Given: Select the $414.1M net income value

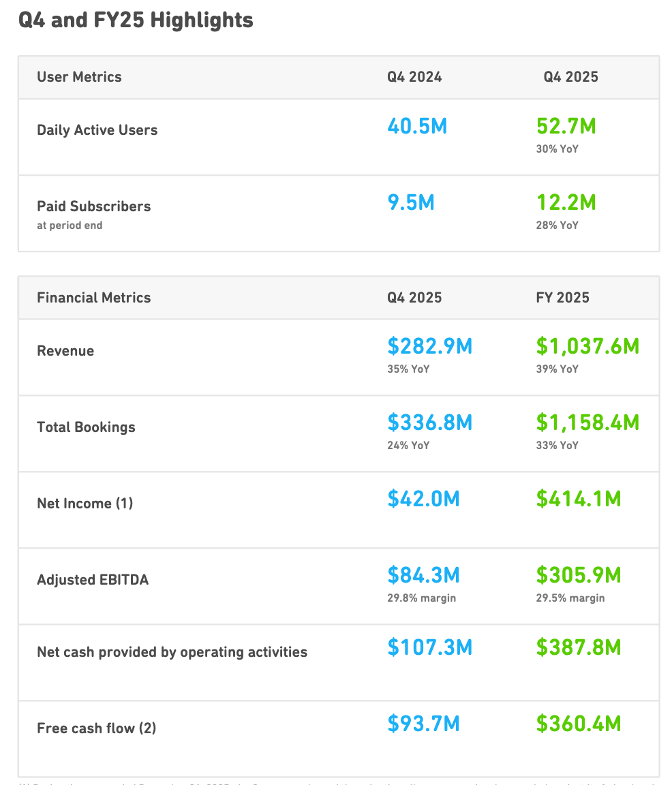Looking at the screenshot, I should (578, 499).
